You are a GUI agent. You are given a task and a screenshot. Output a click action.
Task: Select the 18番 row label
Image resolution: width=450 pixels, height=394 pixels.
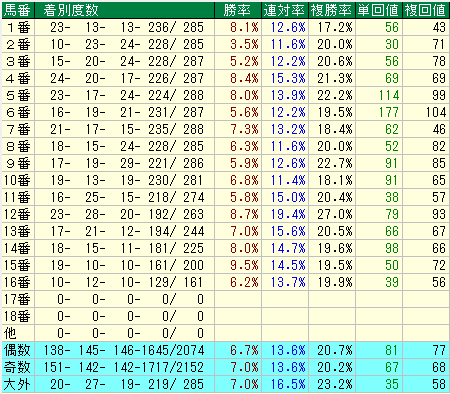(x=17, y=316)
